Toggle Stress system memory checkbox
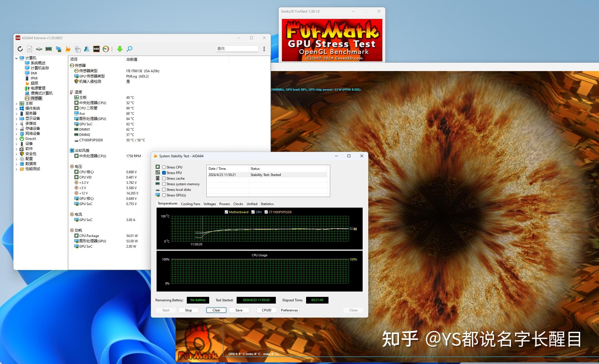This screenshot has height=364, width=599. (164, 184)
